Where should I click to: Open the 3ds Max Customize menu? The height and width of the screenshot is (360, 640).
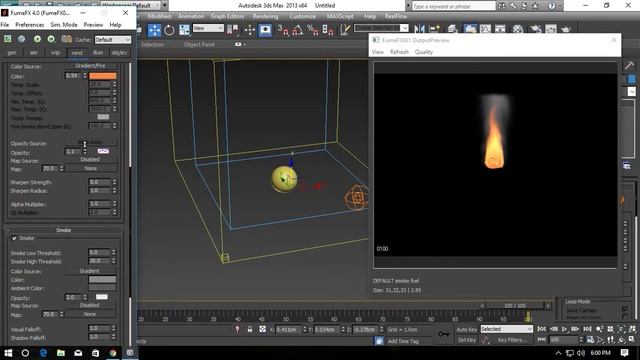(x=302, y=16)
